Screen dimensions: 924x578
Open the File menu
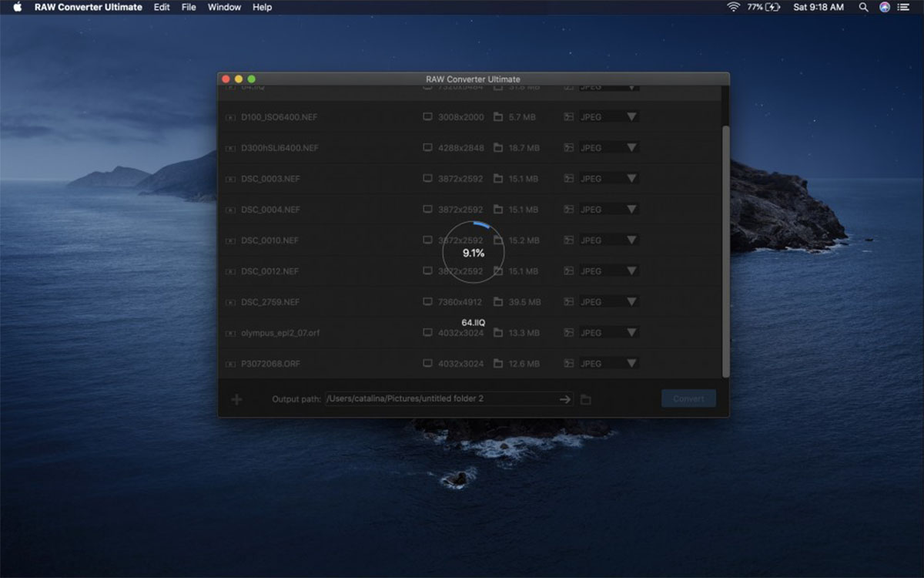coord(189,7)
